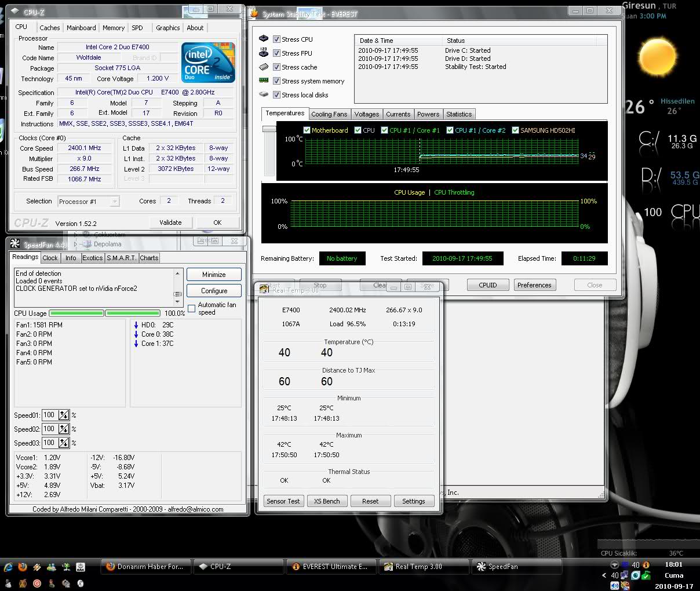Adjust Speed02 spinner in SpeedFan
Screen dimensions: 700x591
[x=64, y=429]
